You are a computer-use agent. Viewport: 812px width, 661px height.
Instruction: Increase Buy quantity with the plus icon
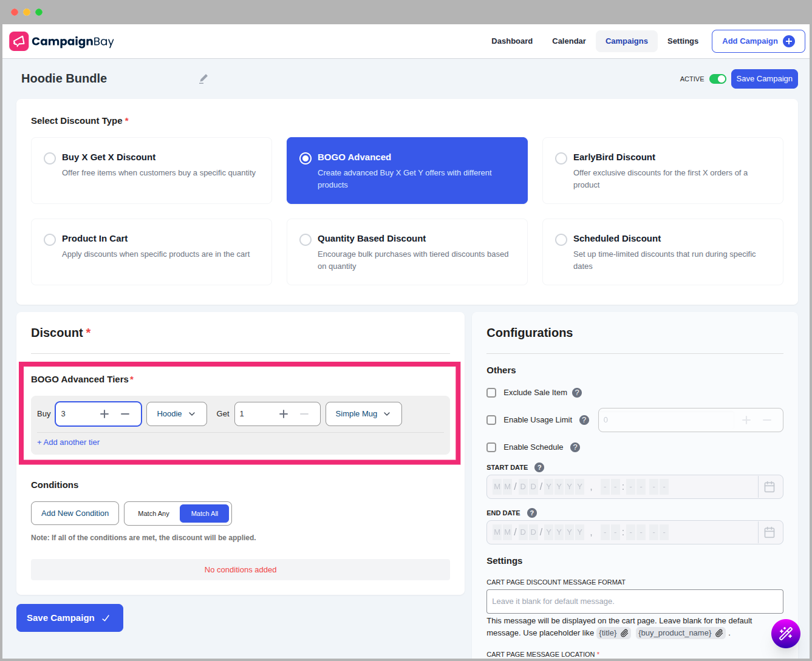104,414
